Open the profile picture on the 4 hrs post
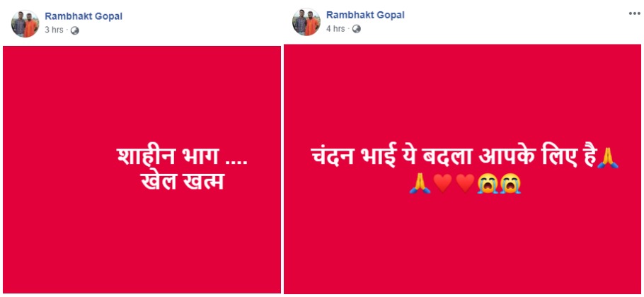The image size is (644, 297). [306, 22]
